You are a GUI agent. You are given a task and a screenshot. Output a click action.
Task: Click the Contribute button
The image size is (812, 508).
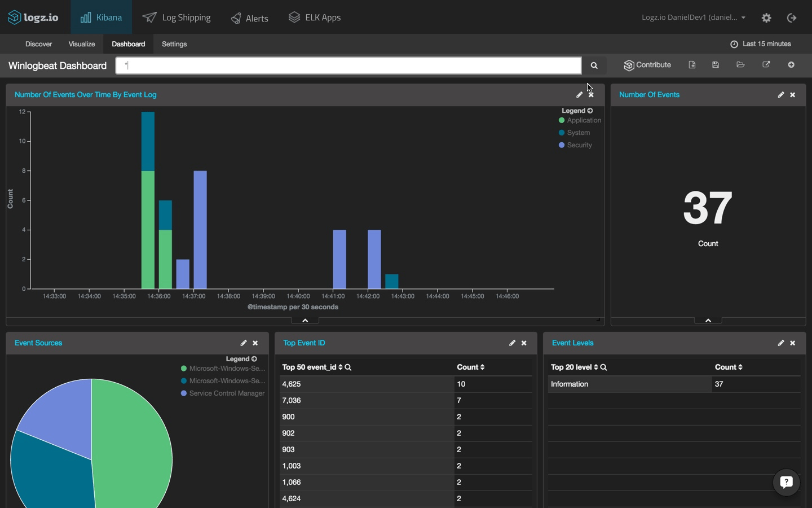[647, 65]
